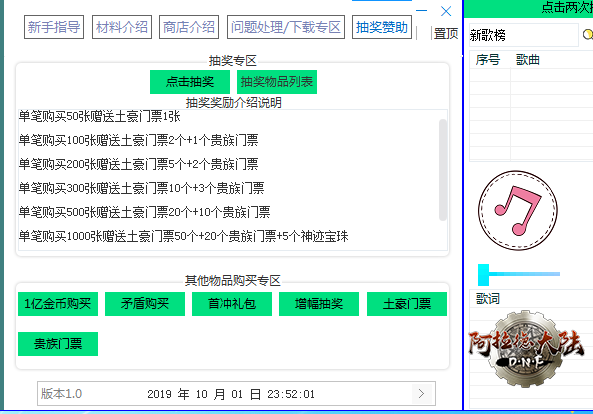Expand the date field arrow chevron
Viewport: 593px width, 414px height.
click(x=421, y=394)
